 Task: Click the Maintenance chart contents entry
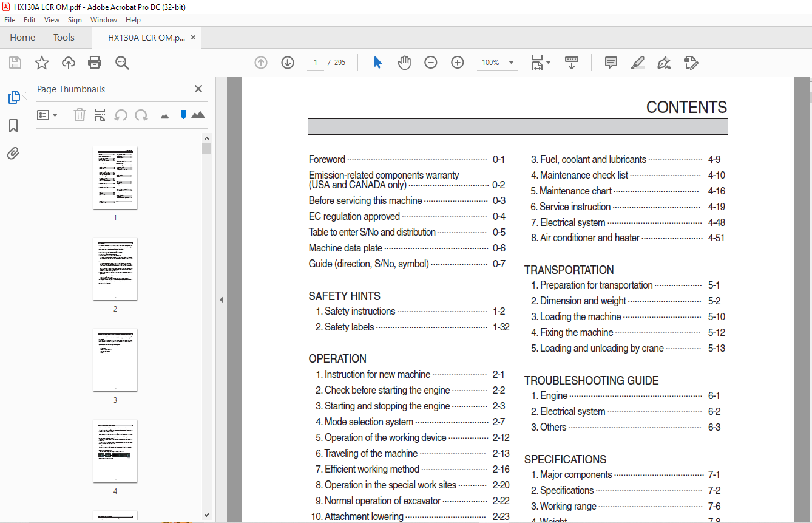coord(628,191)
